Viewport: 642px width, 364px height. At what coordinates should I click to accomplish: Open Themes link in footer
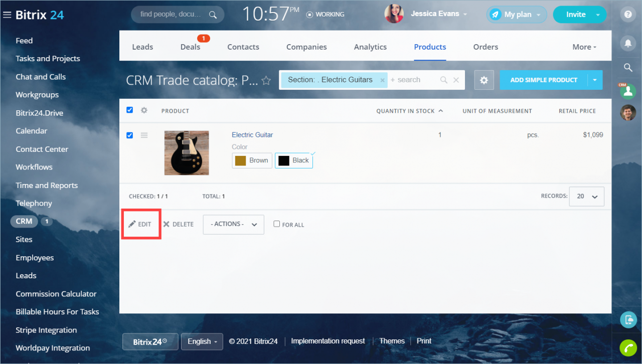pyautogui.click(x=392, y=341)
